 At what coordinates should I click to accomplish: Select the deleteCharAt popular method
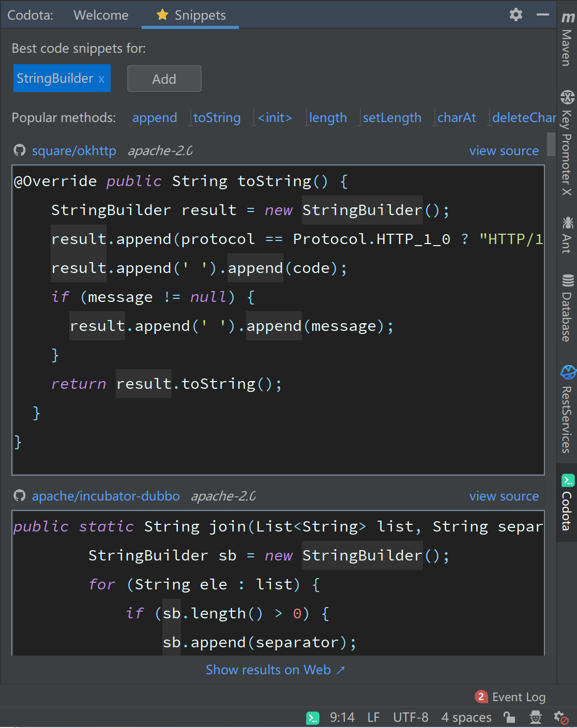tap(524, 118)
